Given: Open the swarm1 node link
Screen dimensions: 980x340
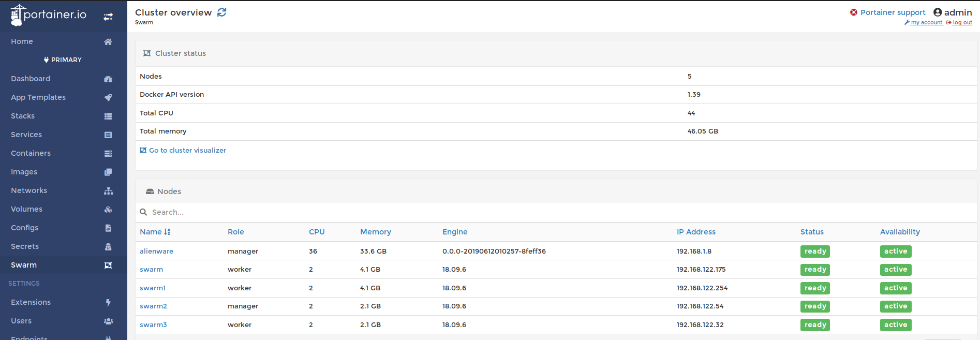Looking at the screenshot, I should pos(153,288).
